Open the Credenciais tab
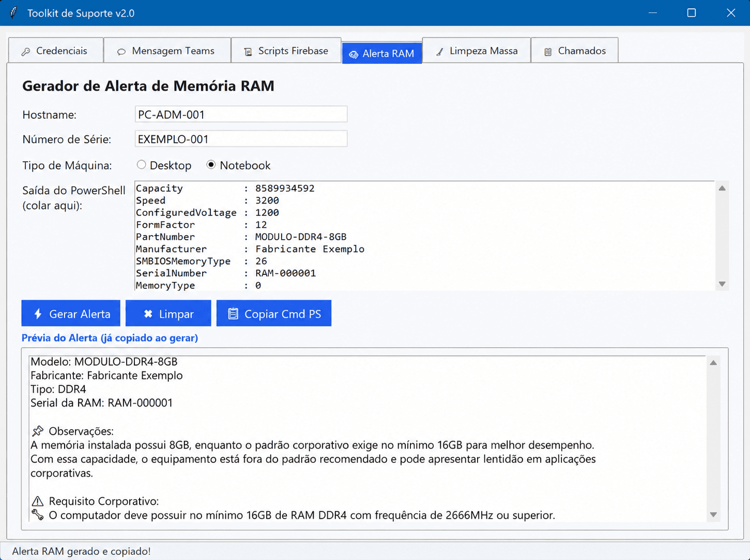Viewport: 750px width, 560px height. point(56,51)
